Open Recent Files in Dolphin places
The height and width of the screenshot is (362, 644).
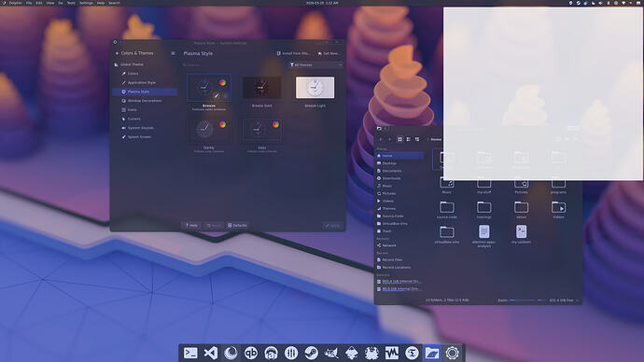coord(399,259)
